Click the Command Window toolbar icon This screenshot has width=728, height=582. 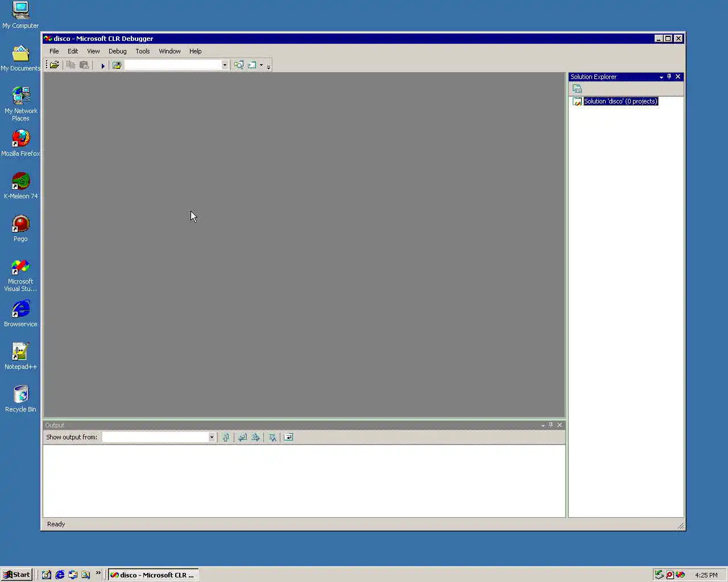[252, 65]
